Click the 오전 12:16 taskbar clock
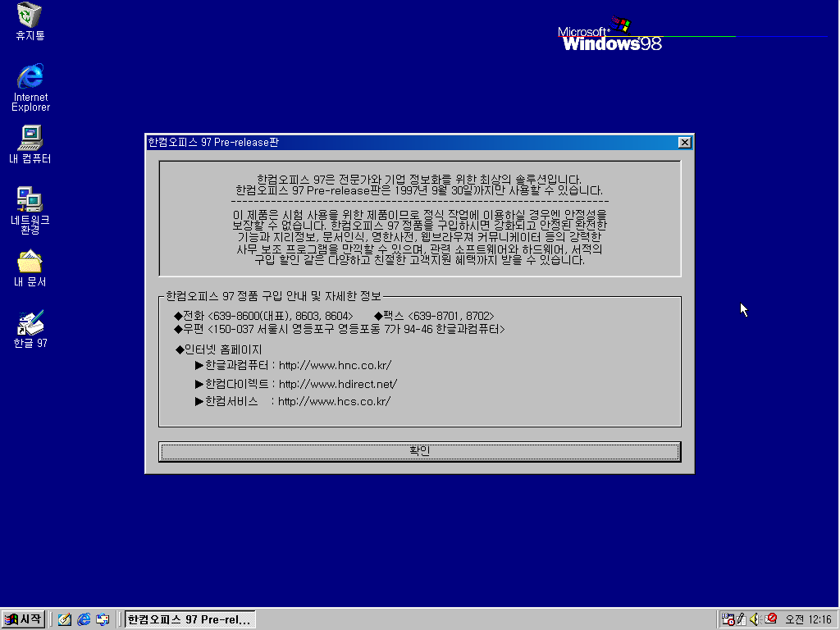 [808, 619]
